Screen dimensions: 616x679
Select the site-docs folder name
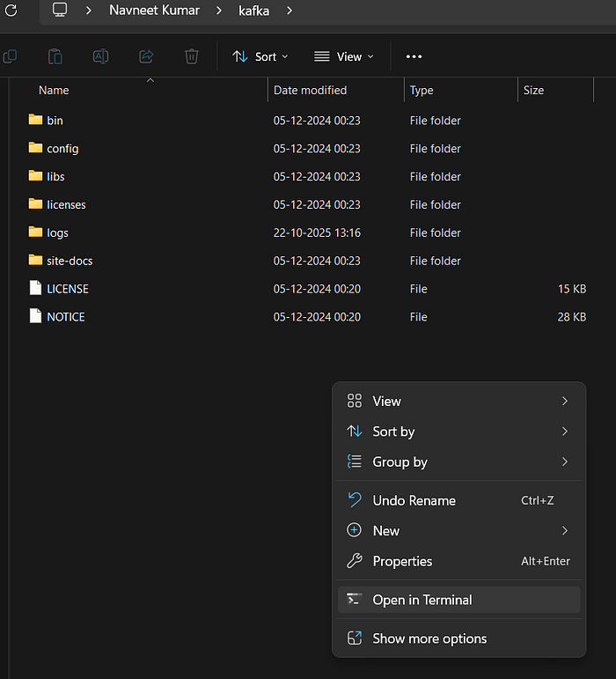70,262
